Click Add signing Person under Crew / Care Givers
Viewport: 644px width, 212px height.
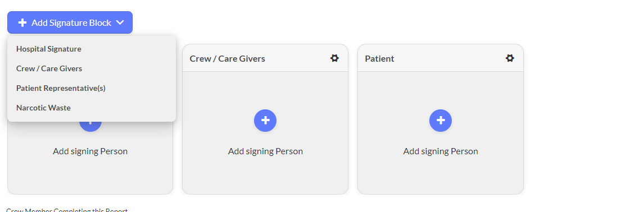tap(265, 151)
